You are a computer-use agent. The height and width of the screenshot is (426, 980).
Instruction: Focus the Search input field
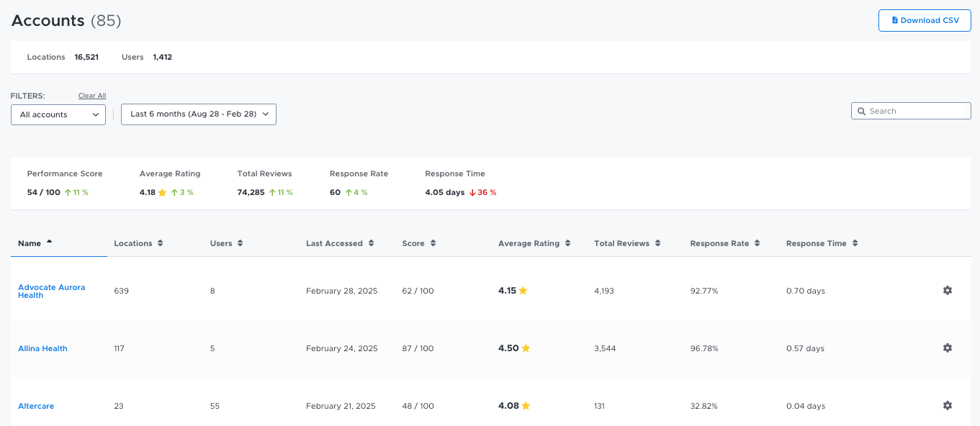coord(911,111)
